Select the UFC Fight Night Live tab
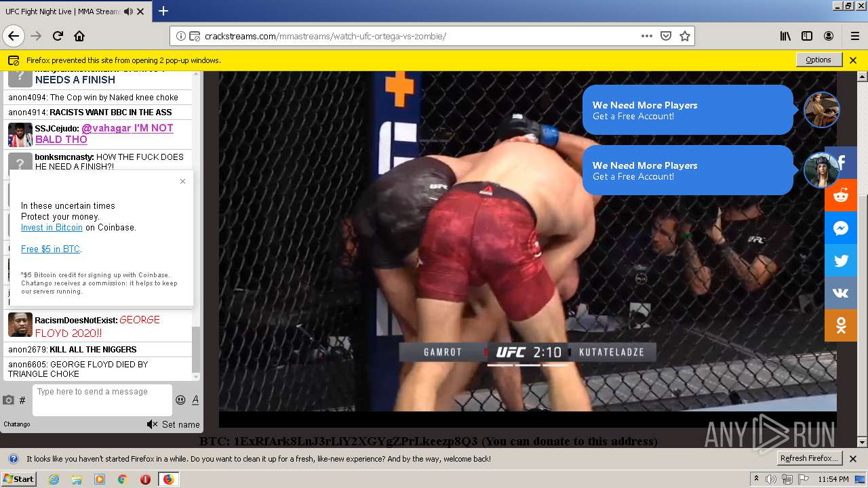Screen dimensions: 868x488 (x=75, y=12)
